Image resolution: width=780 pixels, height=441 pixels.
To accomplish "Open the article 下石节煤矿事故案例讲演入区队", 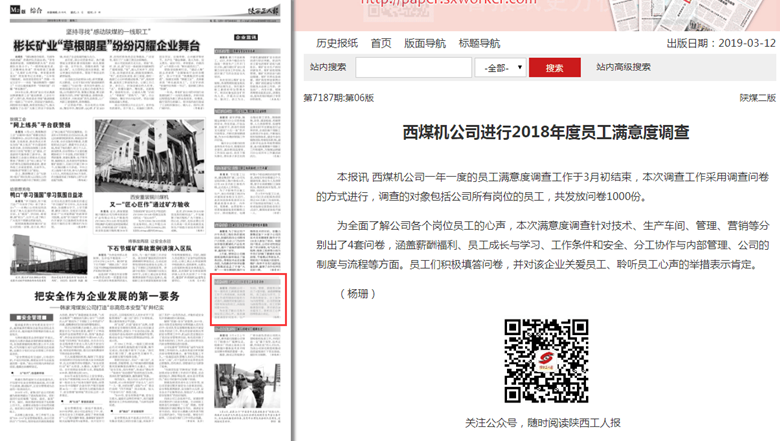I will [150, 248].
